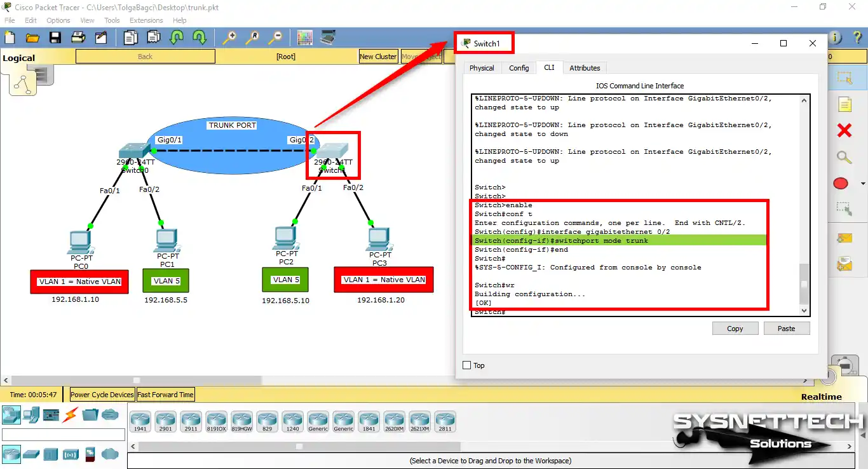Select the red X Delete tool
Screen dimensions: 868x469
click(844, 130)
